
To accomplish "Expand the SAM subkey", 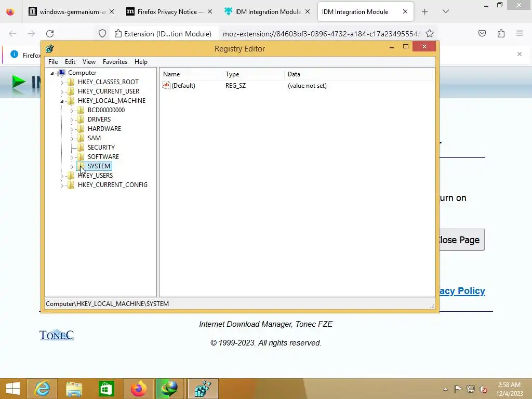I will click(x=72, y=139).
